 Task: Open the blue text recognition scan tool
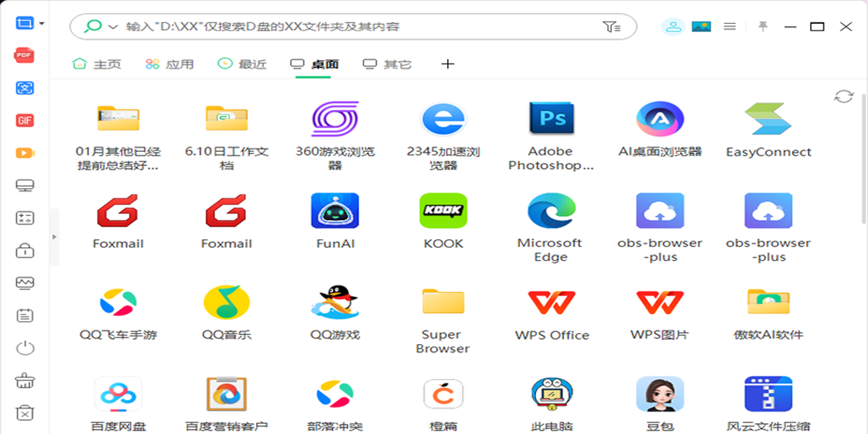(25, 88)
